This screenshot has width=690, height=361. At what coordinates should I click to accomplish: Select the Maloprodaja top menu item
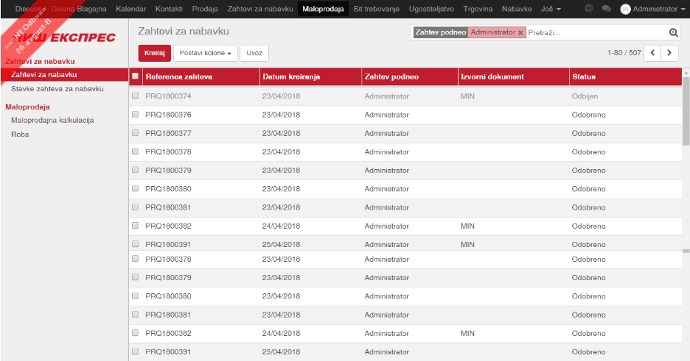click(x=323, y=9)
